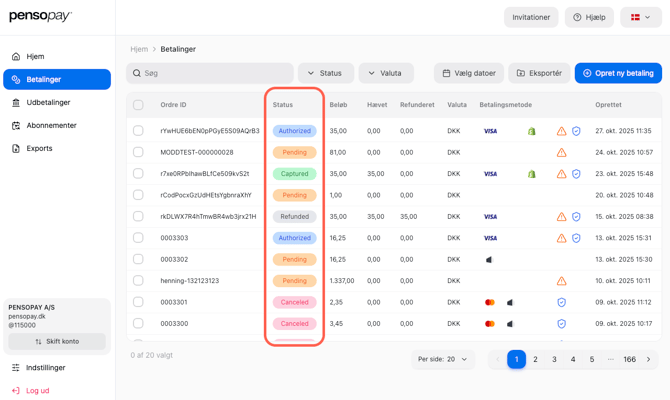Click the shield icon in row 0003301
The height and width of the screenshot is (400, 670).
coord(561,302)
